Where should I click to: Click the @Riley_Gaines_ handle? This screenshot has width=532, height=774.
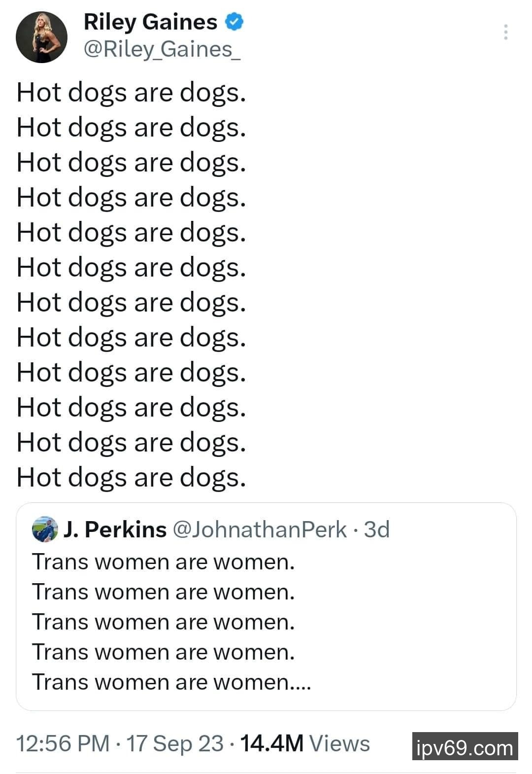(162, 49)
